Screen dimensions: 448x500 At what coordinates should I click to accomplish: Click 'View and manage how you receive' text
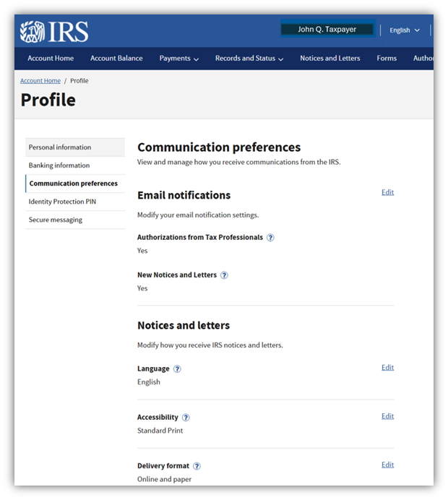click(x=239, y=162)
